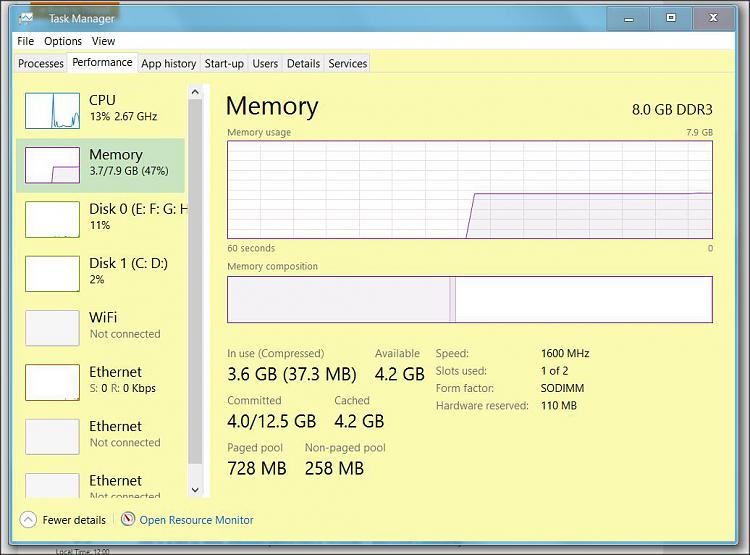Click the Hardware reserved 110 MB value
Screen dimensions: 750x555
(x=559, y=406)
